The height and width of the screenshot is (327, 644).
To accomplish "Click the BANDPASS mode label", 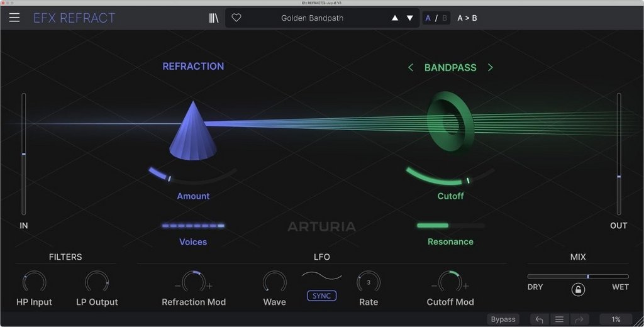I will pyautogui.click(x=450, y=67).
